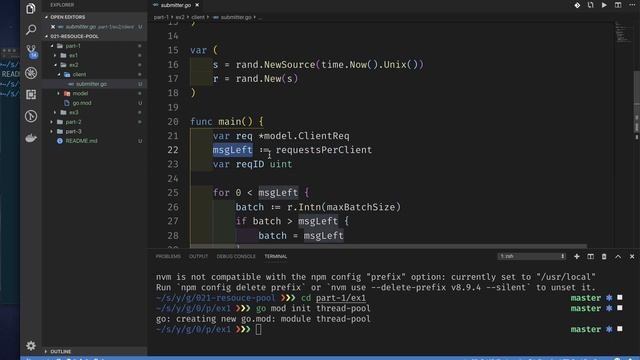Click ex2 in the breadcrumb

pos(180,17)
